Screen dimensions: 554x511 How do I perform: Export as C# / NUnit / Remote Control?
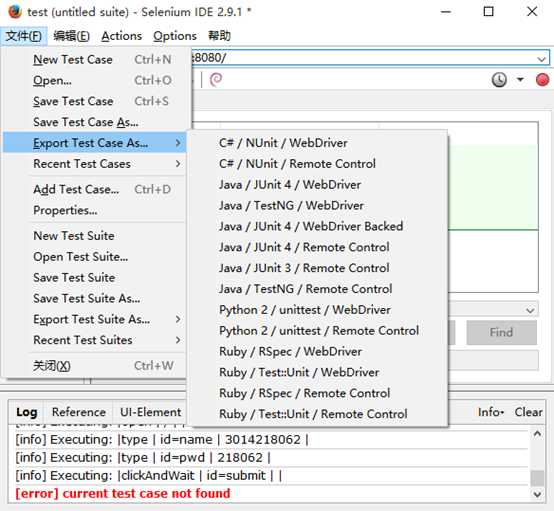318,164
